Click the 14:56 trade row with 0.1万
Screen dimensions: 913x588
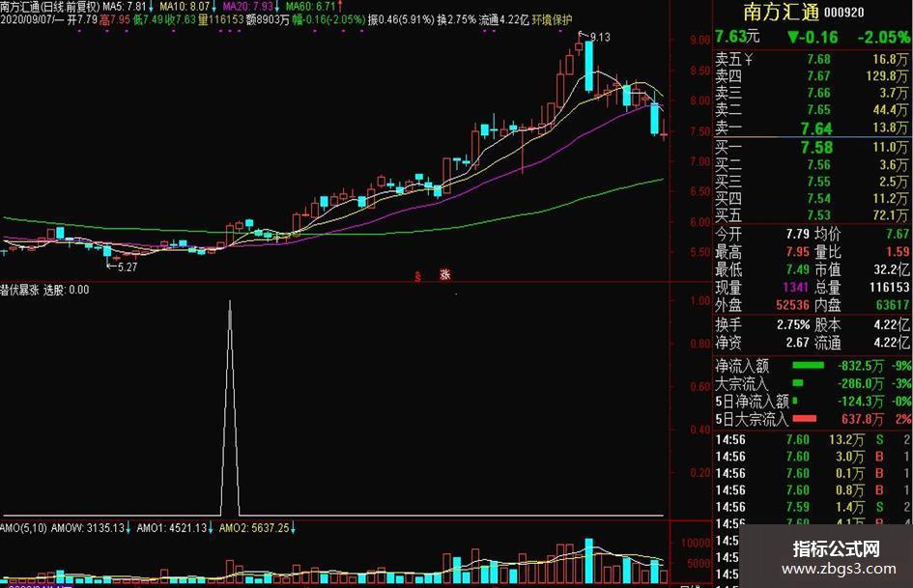pos(812,473)
